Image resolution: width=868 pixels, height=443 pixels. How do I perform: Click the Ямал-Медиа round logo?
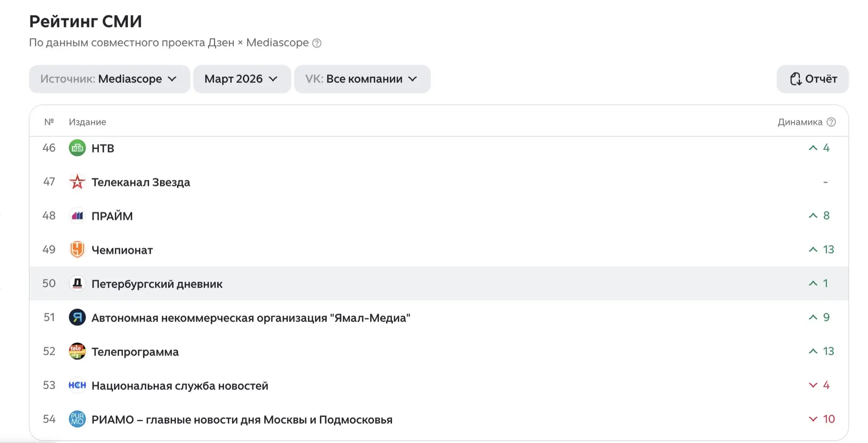tap(77, 318)
